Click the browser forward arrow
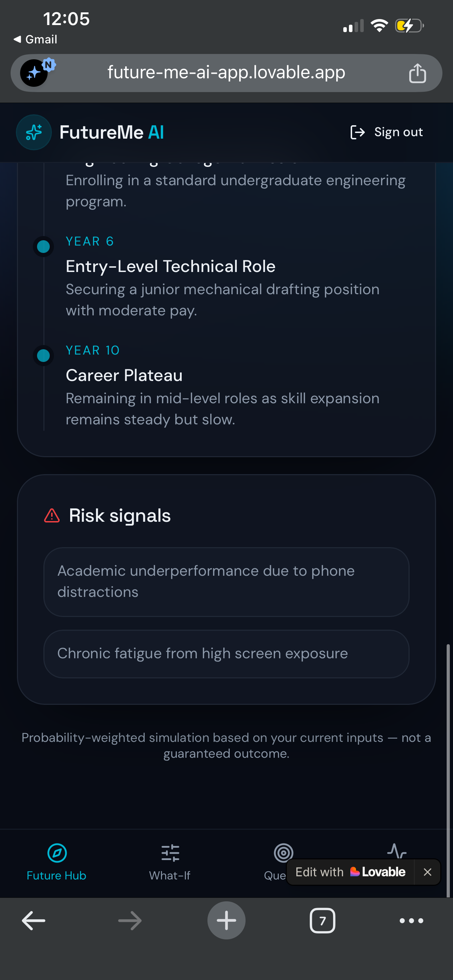This screenshot has width=453, height=980. (130, 921)
